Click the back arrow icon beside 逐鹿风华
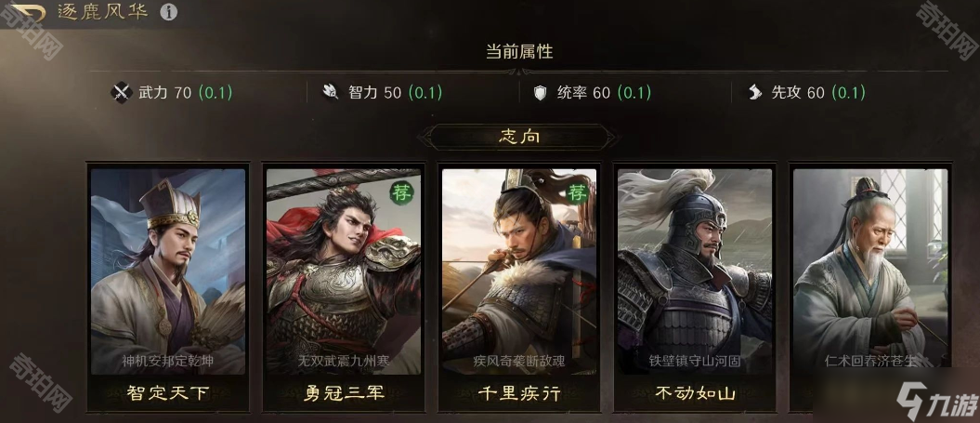980x423 pixels. 26,12
